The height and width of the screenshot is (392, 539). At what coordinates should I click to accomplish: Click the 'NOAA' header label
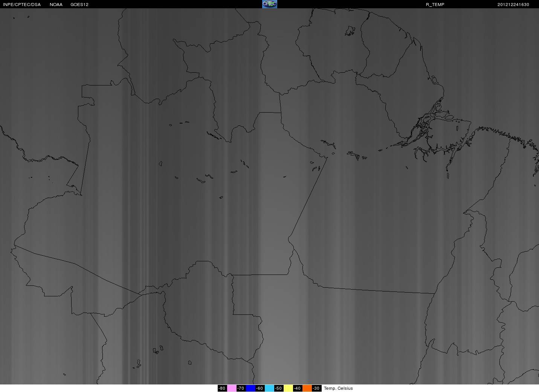coord(56,5)
